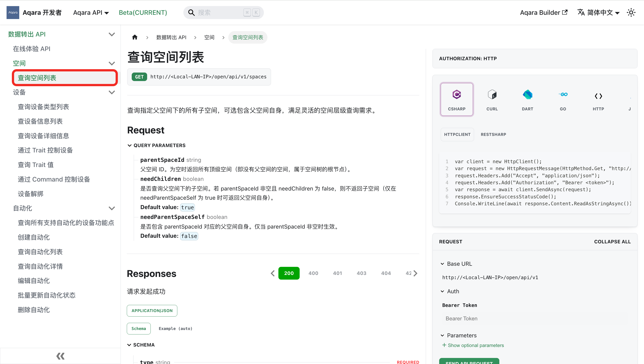
Task: Collapse the Parameters section
Action: (x=458, y=336)
